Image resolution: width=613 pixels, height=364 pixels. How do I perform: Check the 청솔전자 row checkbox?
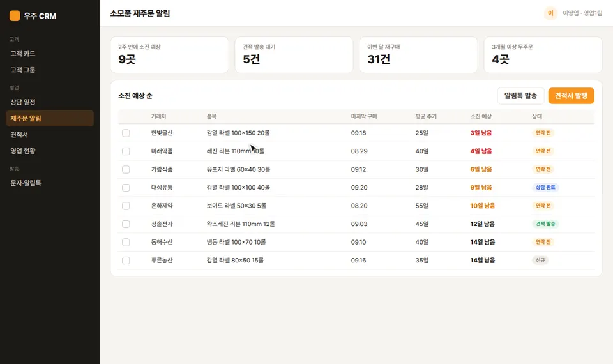(x=126, y=224)
